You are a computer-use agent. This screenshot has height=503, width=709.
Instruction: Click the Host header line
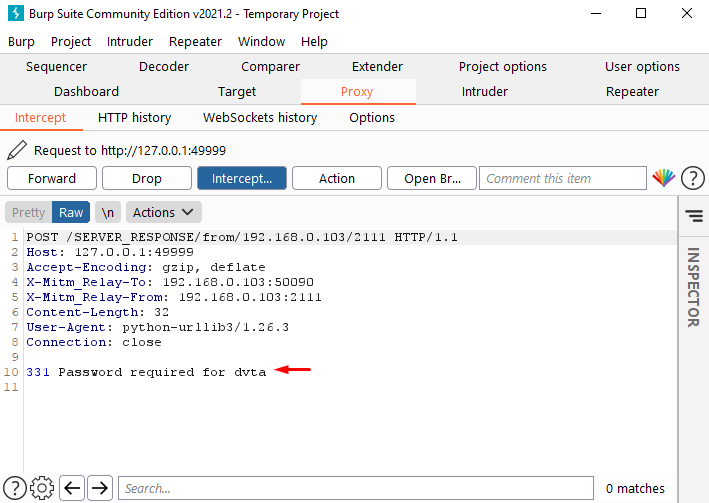point(110,252)
